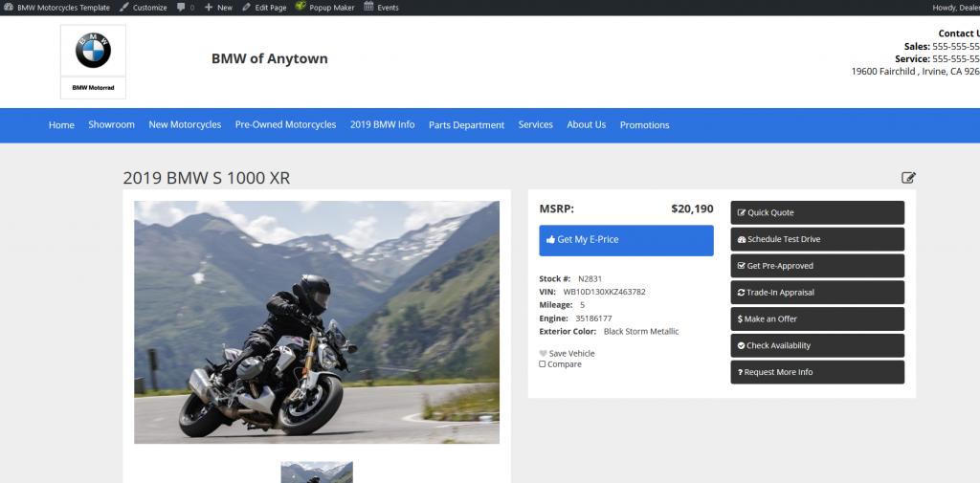
Task: Go to New Motorcycles
Action: point(185,125)
